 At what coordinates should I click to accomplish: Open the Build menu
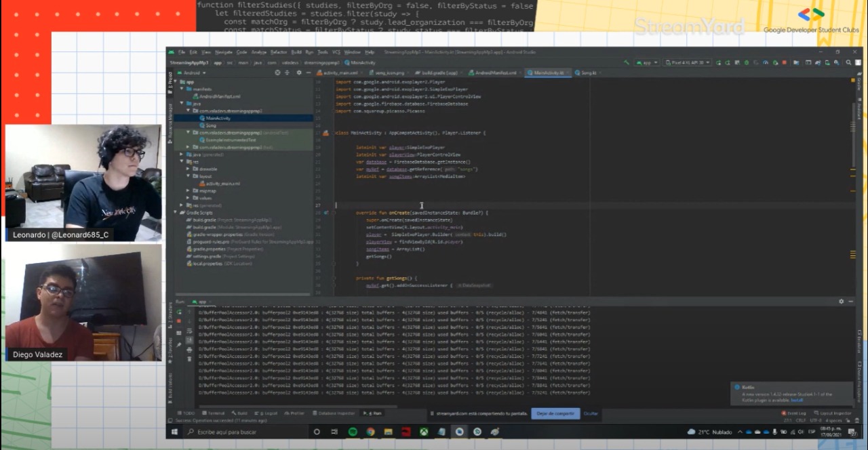296,52
